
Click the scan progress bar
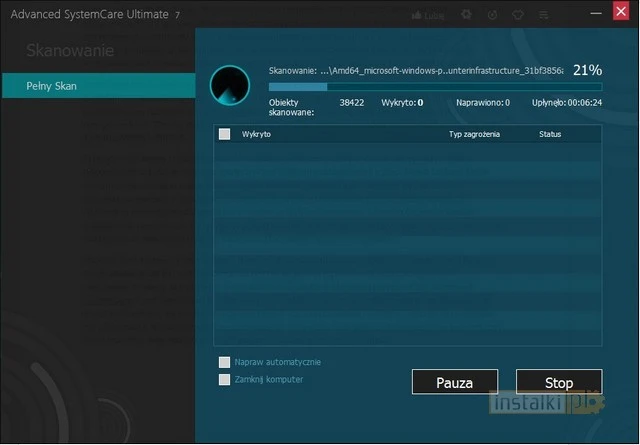pyautogui.click(x=435, y=87)
